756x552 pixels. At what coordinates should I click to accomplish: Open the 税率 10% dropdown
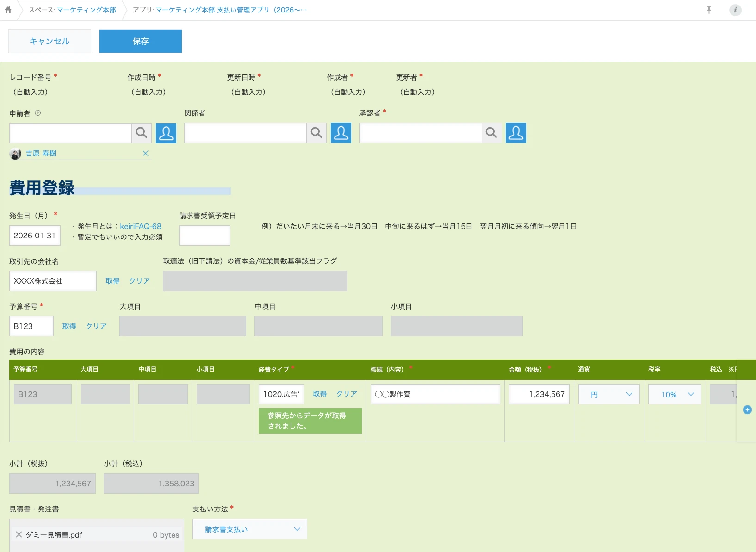tap(675, 394)
